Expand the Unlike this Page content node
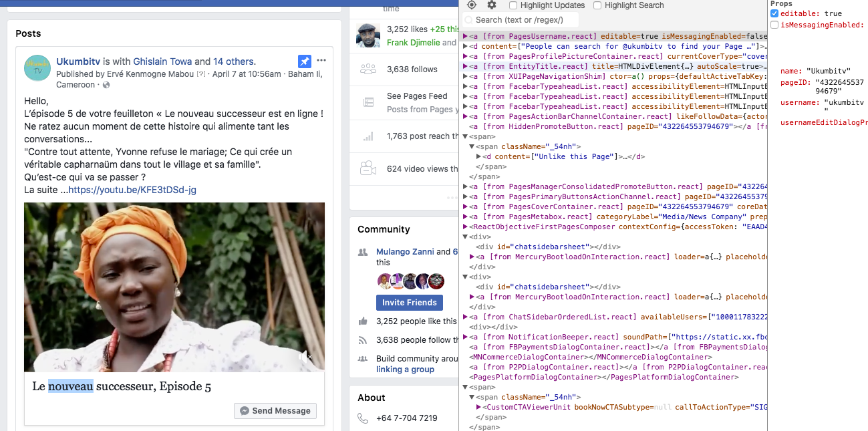 [x=479, y=156]
